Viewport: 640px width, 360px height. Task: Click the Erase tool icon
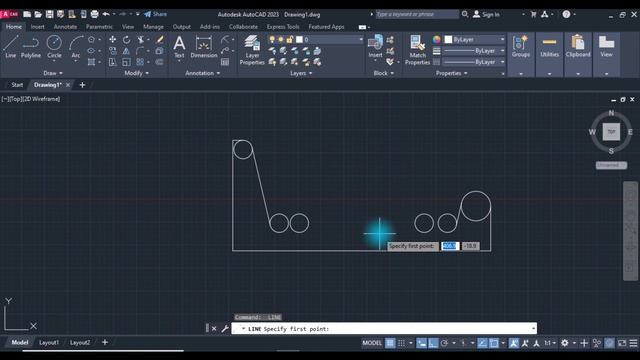tap(160, 40)
